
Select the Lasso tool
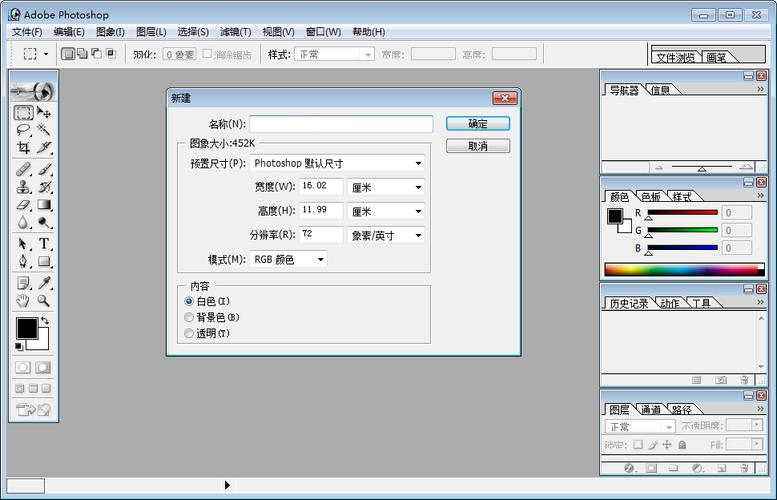coord(23,130)
